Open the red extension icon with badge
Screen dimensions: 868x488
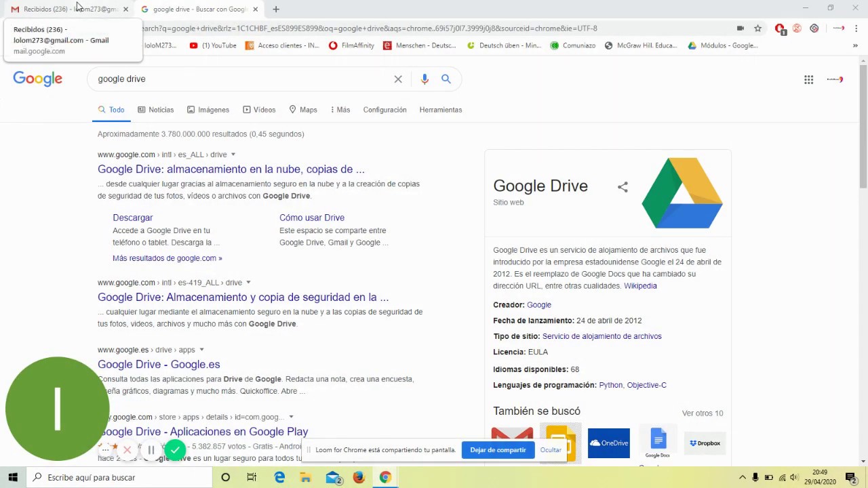pos(780,28)
